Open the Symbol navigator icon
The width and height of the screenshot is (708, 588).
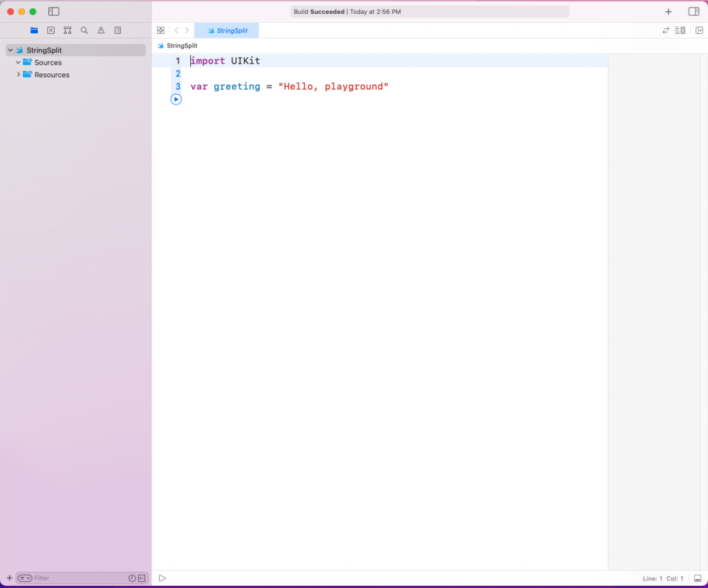point(67,30)
